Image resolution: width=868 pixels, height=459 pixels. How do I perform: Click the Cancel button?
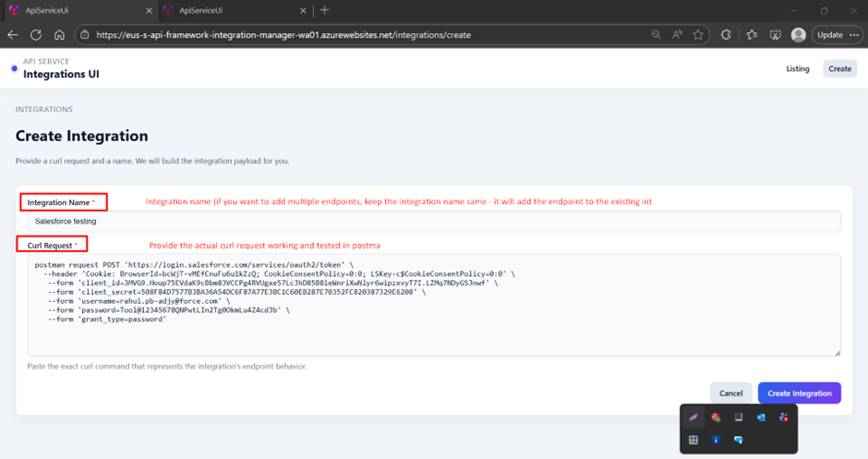(x=730, y=393)
